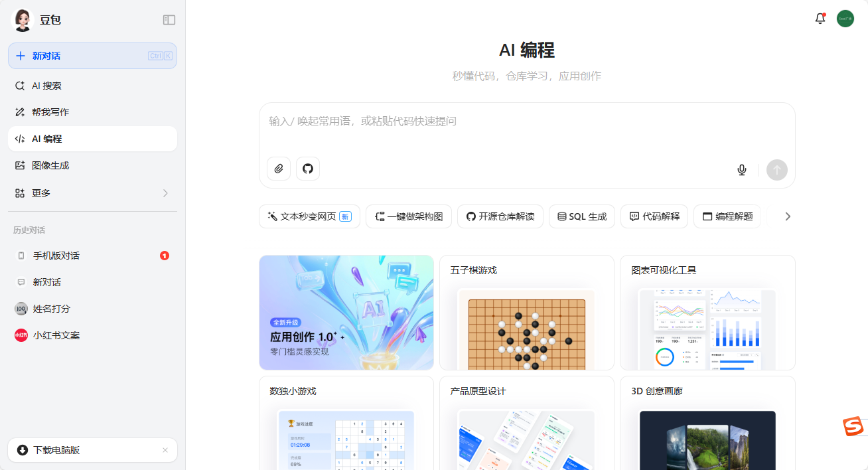Screen dimensions: 868x470
Task: Open notifications bell icon
Action: (x=820, y=19)
